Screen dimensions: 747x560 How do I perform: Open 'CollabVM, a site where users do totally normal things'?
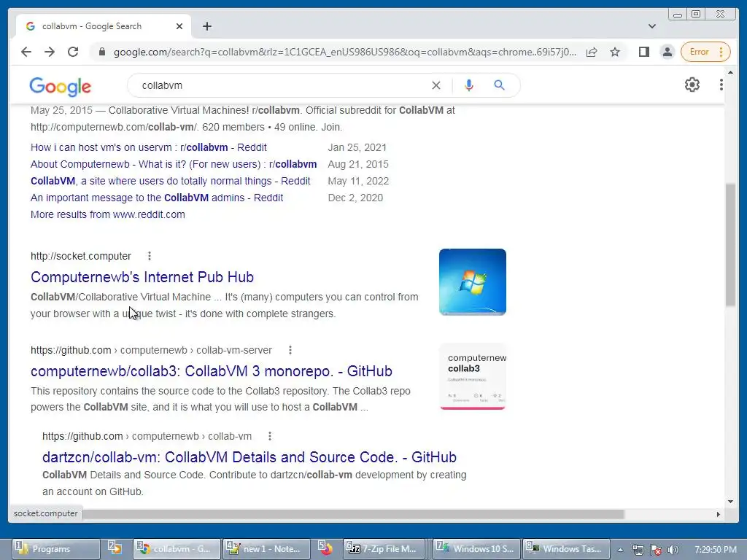pos(171,181)
